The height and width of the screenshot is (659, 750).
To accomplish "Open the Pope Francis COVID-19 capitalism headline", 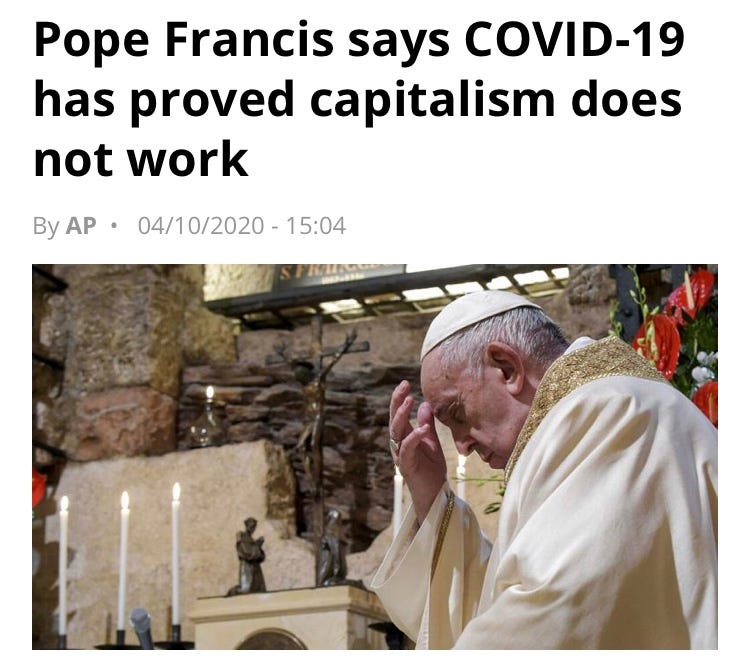I will tap(359, 99).
